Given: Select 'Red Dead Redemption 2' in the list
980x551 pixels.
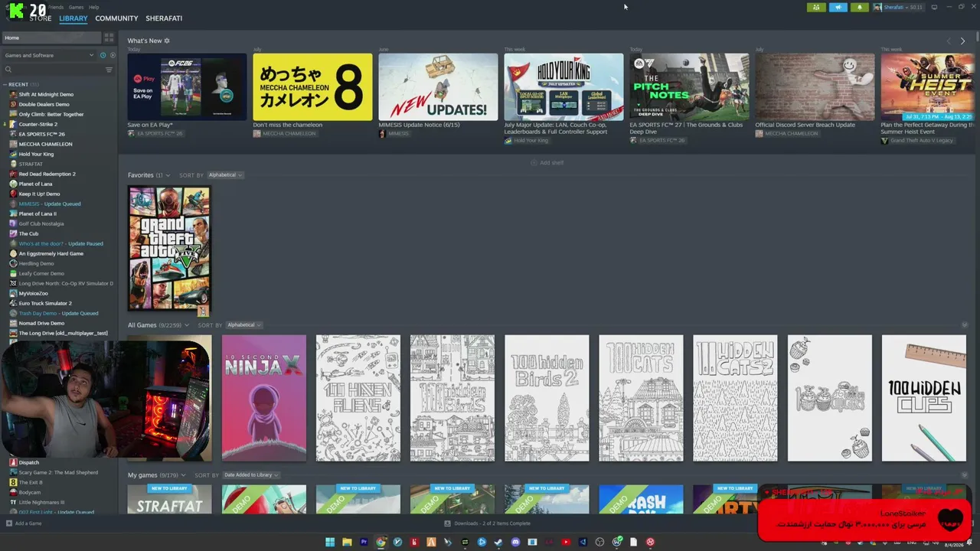Looking at the screenshot, I should pyautogui.click(x=47, y=174).
